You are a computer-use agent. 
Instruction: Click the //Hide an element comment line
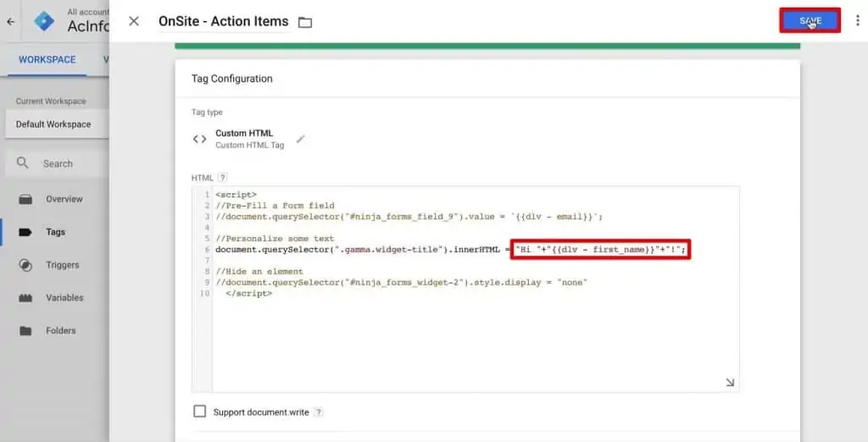coord(259,272)
